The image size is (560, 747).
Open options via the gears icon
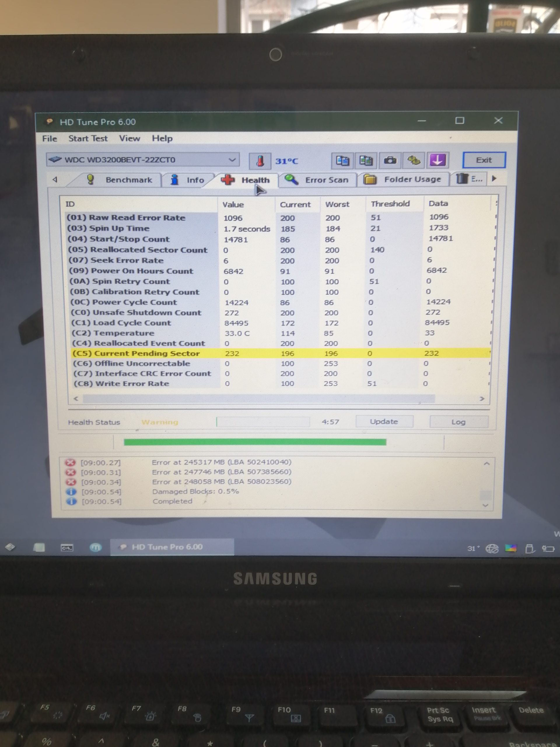click(x=414, y=160)
